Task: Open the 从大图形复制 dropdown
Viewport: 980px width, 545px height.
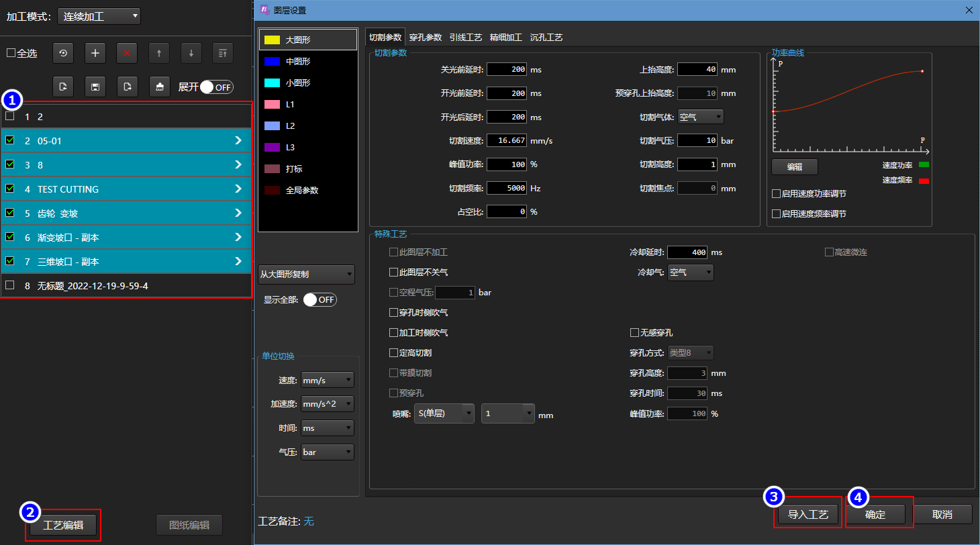Action: [306, 274]
